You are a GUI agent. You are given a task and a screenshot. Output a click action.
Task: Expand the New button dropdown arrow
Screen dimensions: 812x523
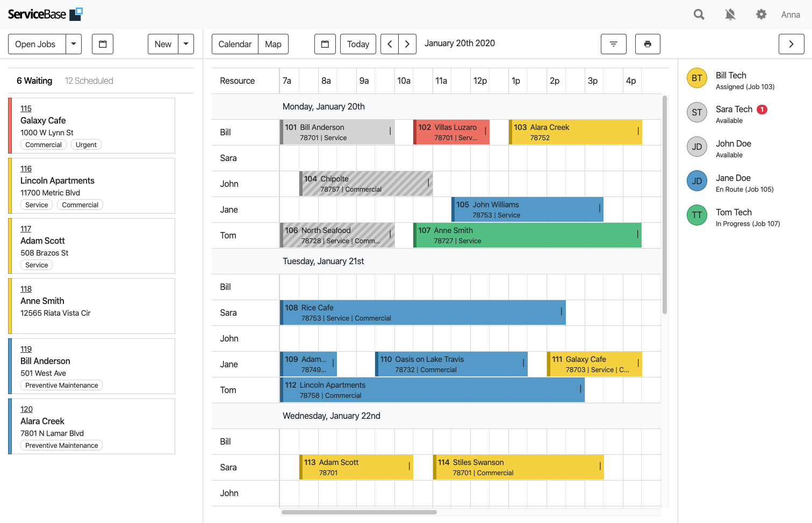[x=186, y=44]
